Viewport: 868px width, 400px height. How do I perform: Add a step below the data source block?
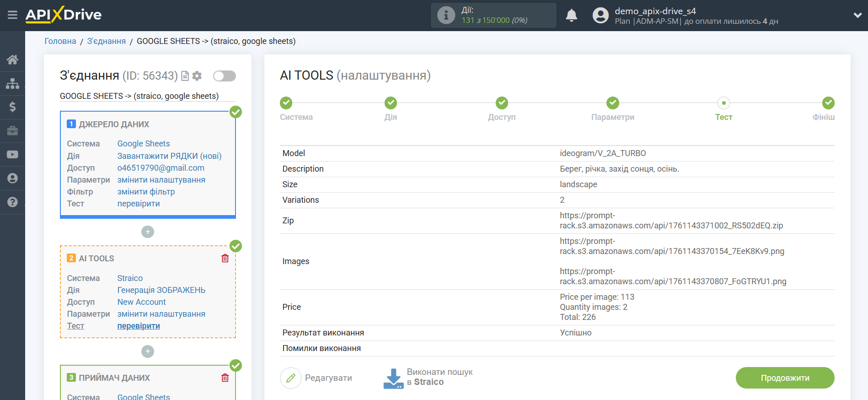(x=148, y=232)
